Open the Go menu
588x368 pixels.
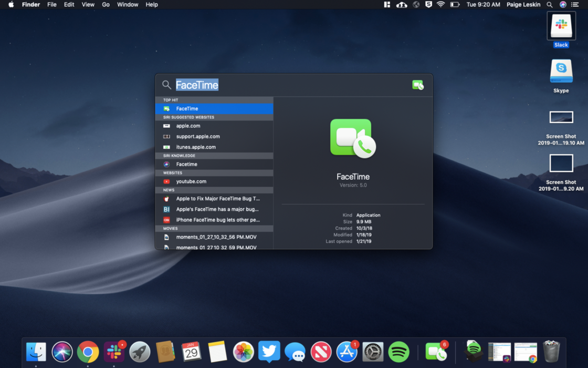(106, 5)
